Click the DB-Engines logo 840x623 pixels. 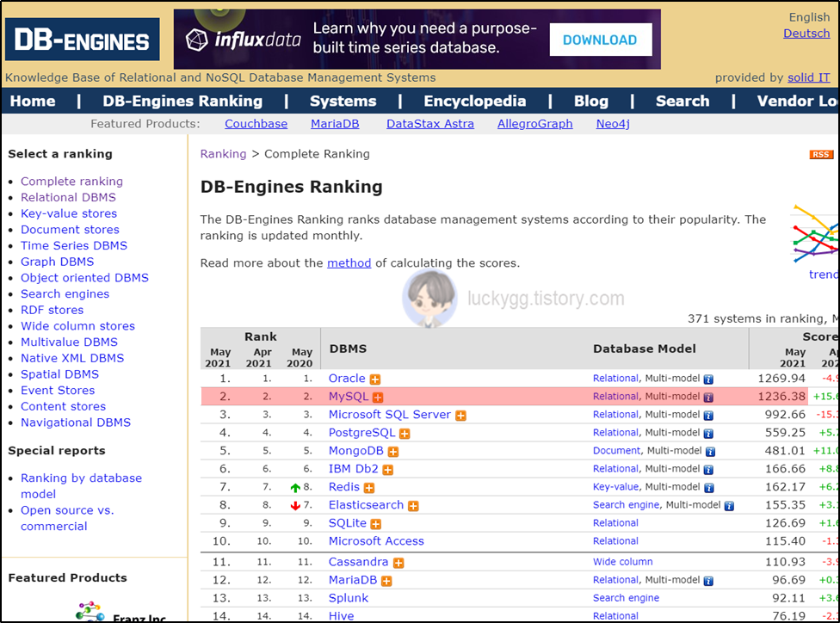pyautogui.click(x=82, y=39)
